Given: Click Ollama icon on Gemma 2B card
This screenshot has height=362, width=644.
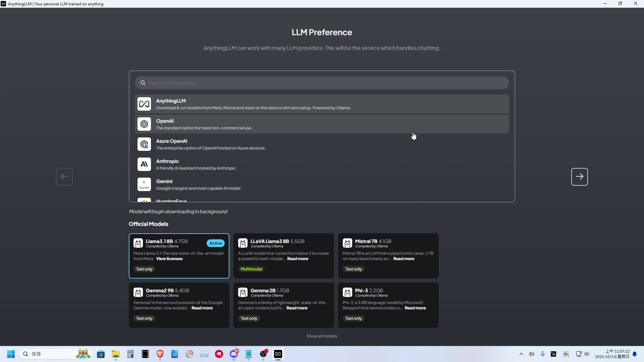Looking at the screenshot, I should (243, 292).
